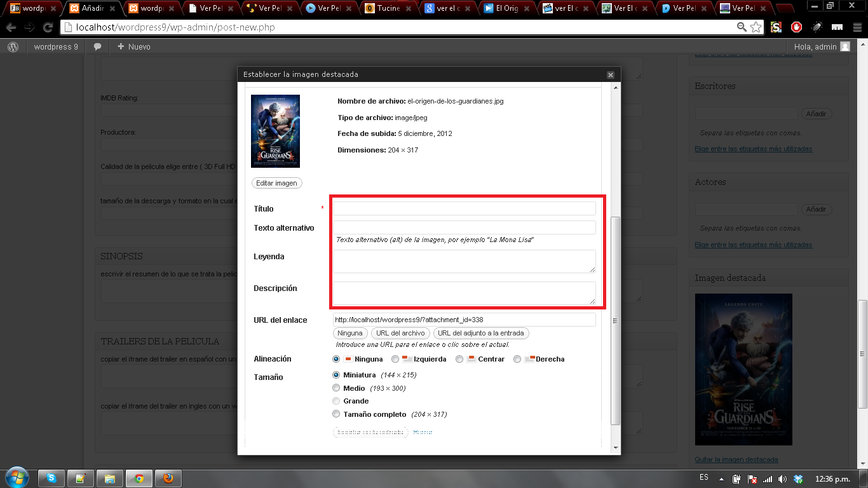Select Derecha alignment radio button
This screenshot has width=868, height=488.
click(x=517, y=359)
